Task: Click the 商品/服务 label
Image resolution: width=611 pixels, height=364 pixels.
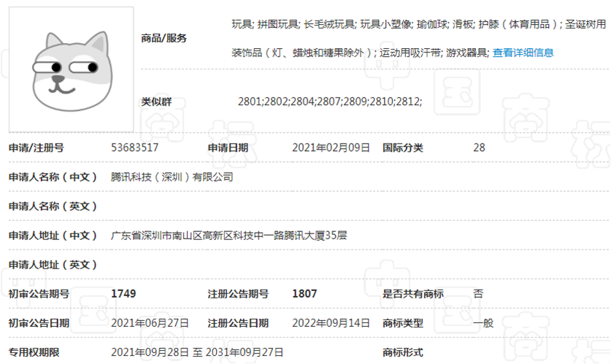Action: pyautogui.click(x=164, y=38)
